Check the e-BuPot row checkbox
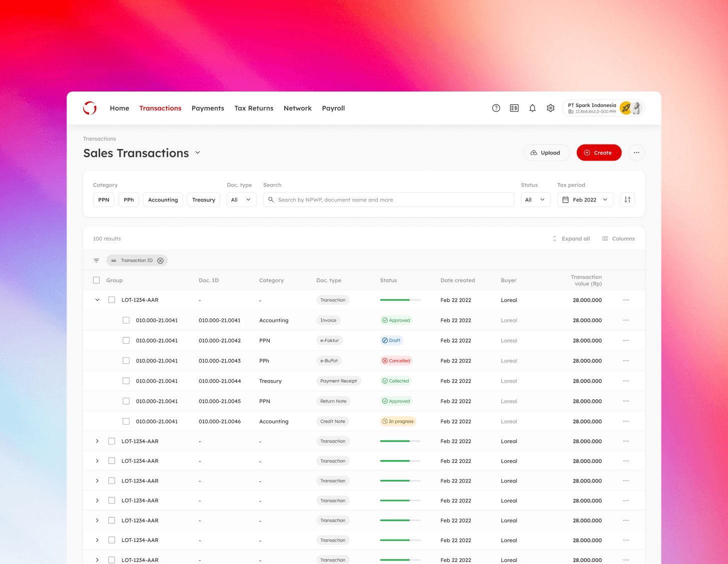This screenshot has width=728, height=564. click(126, 360)
